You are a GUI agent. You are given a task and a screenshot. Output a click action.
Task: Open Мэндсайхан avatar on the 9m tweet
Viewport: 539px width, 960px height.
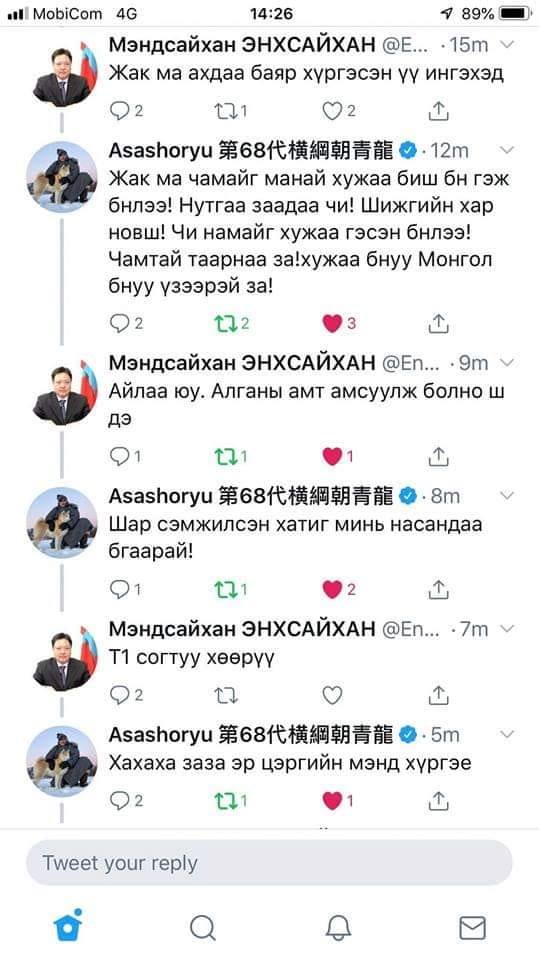61,394
